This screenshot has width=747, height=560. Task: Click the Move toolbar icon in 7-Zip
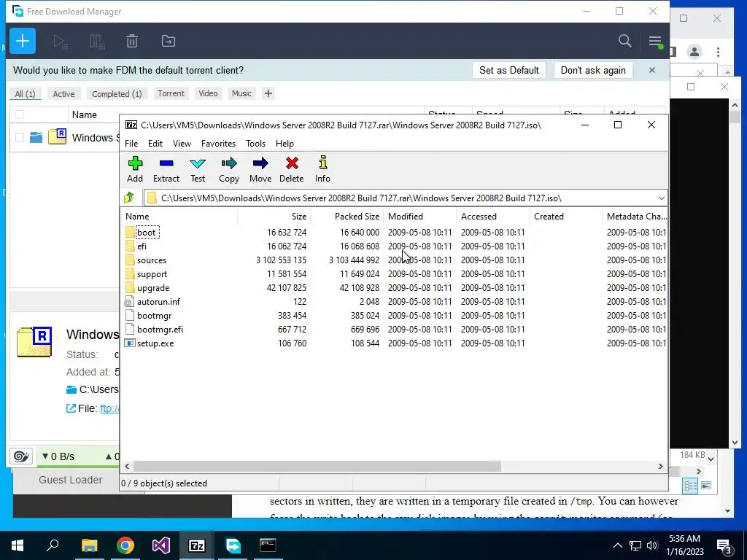coord(260,169)
